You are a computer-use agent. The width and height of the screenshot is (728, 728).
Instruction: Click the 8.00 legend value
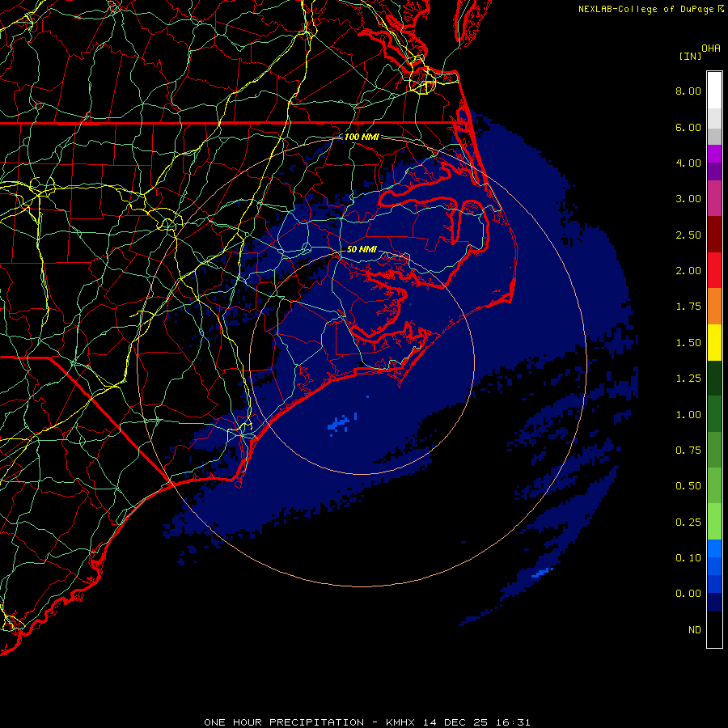coord(688,91)
